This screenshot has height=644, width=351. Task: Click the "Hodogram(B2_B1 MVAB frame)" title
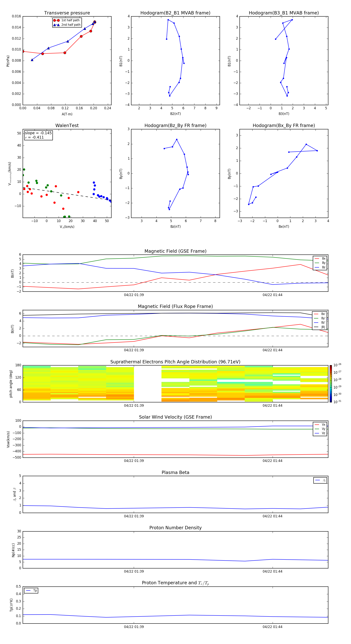[175, 13]
